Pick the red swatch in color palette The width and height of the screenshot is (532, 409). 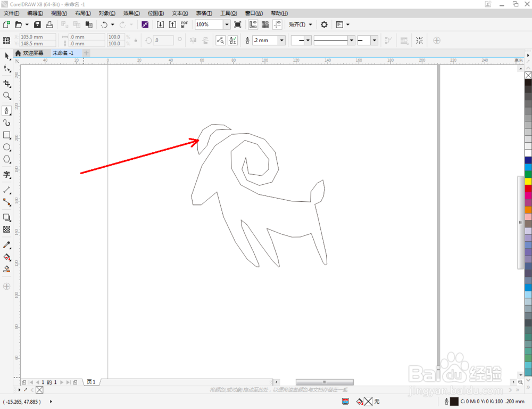pos(528,188)
